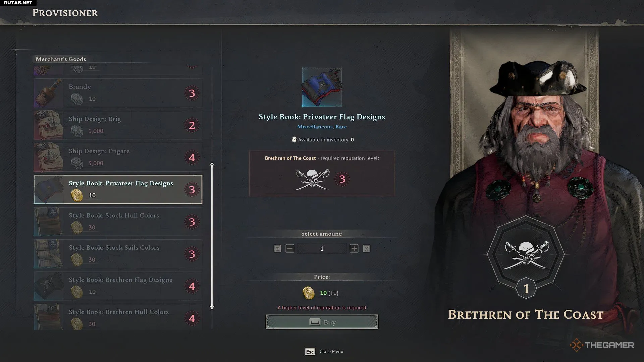Click the Brandy bottle icon
644x362 pixels.
(49, 93)
